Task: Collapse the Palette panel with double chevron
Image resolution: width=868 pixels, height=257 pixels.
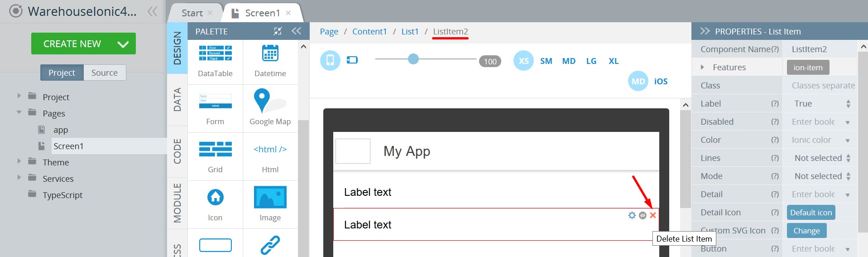Action: pyautogui.click(x=297, y=31)
